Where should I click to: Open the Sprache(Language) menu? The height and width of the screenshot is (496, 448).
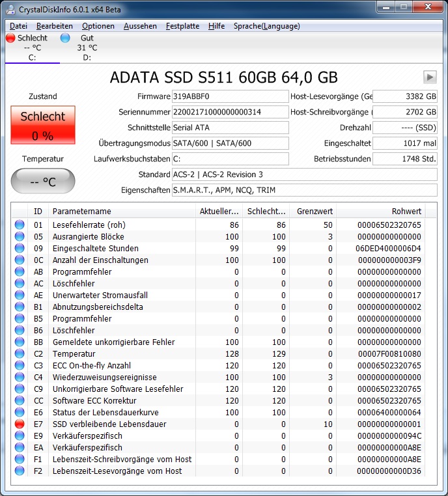pyautogui.click(x=267, y=26)
